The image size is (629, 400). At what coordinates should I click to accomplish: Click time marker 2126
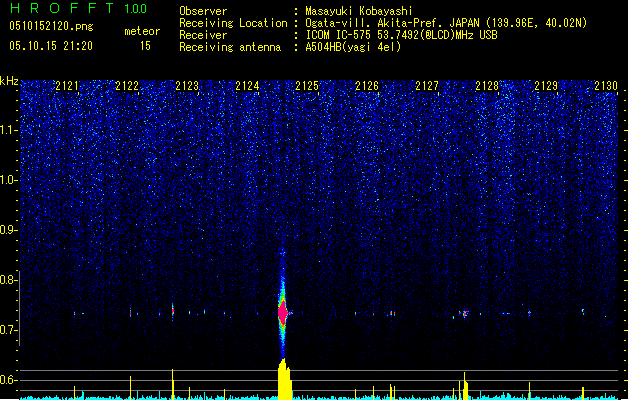click(x=367, y=86)
